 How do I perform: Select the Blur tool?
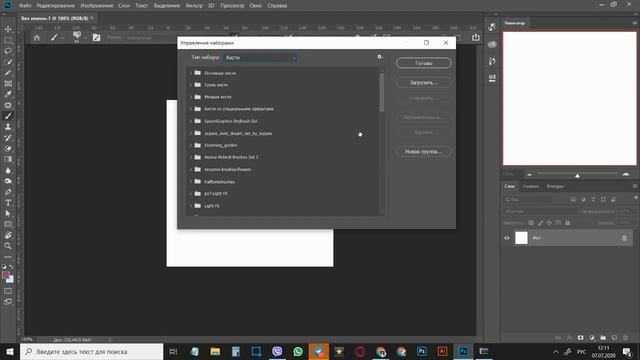tap(8, 171)
